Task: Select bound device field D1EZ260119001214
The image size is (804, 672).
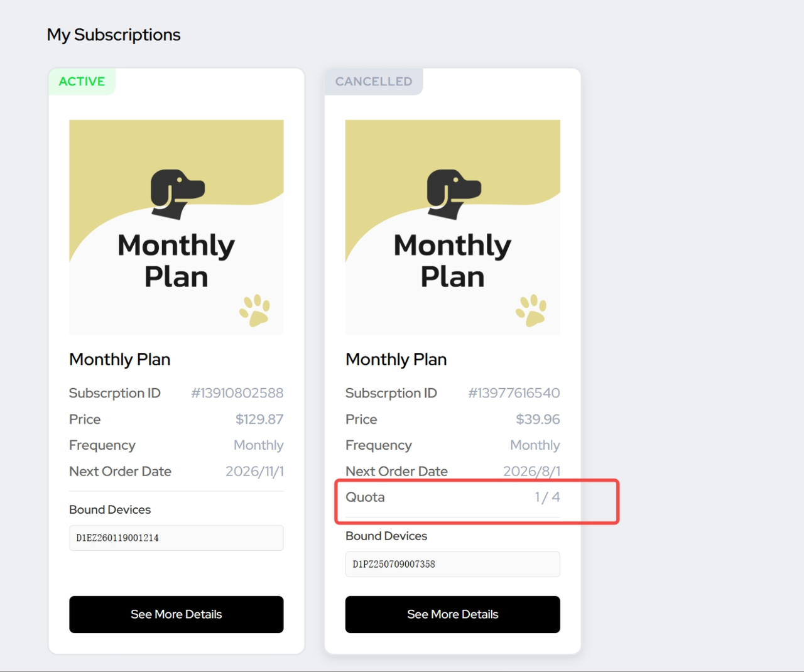Action: tap(177, 538)
